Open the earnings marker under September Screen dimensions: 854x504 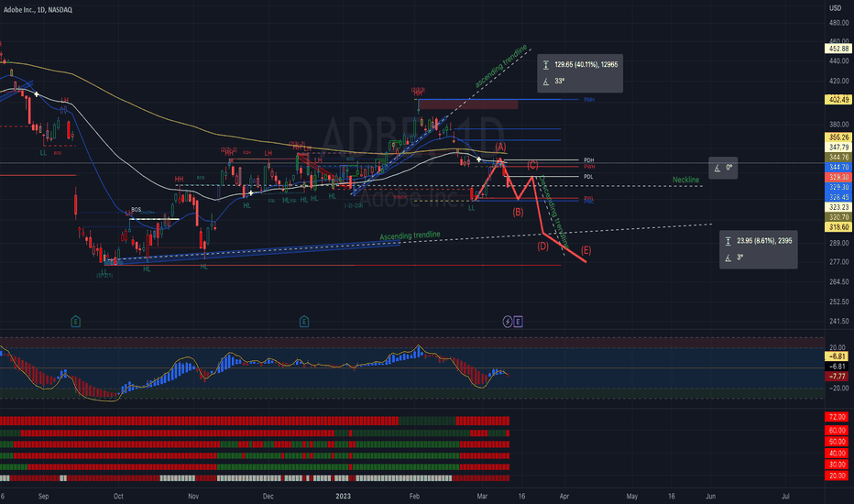(76, 322)
